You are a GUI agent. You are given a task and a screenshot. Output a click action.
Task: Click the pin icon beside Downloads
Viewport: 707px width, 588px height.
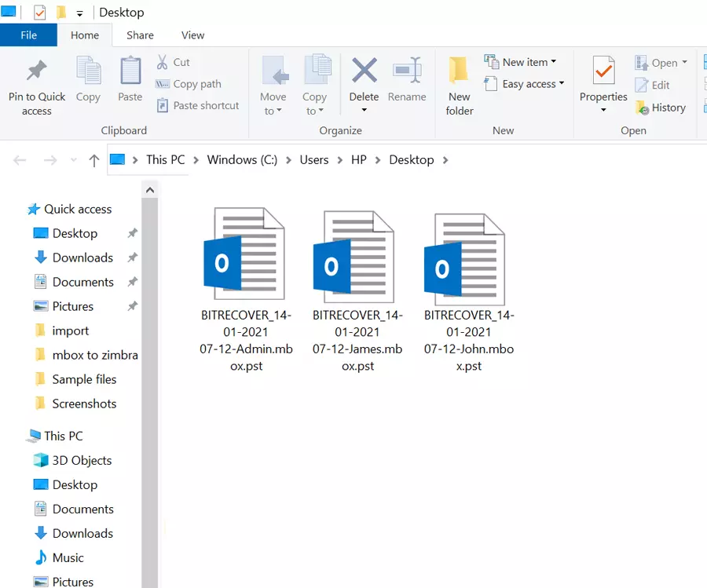click(132, 257)
